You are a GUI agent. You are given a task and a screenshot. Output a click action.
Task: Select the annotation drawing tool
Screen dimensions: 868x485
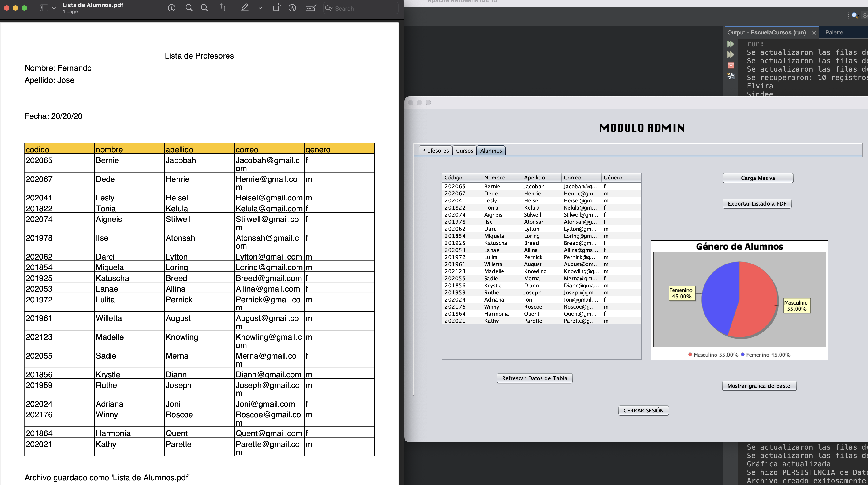click(x=292, y=8)
